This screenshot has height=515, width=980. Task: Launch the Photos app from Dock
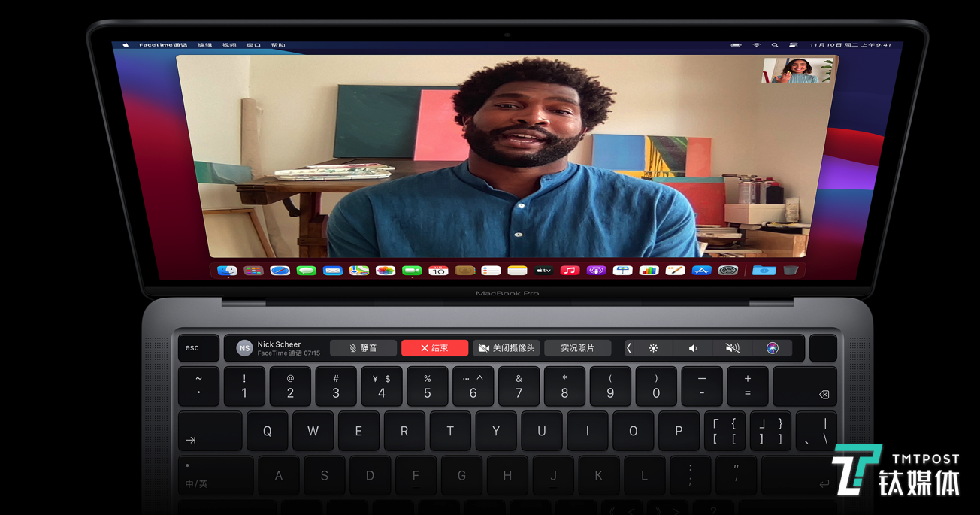tap(386, 271)
